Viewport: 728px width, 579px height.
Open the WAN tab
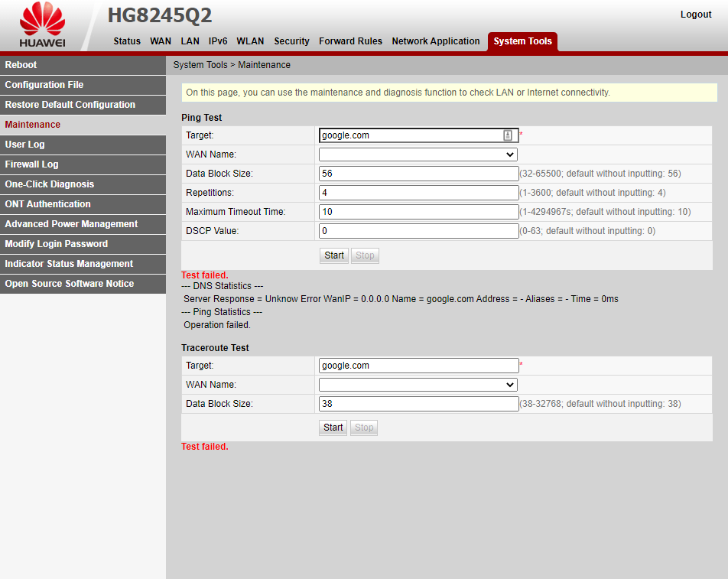coord(160,41)
